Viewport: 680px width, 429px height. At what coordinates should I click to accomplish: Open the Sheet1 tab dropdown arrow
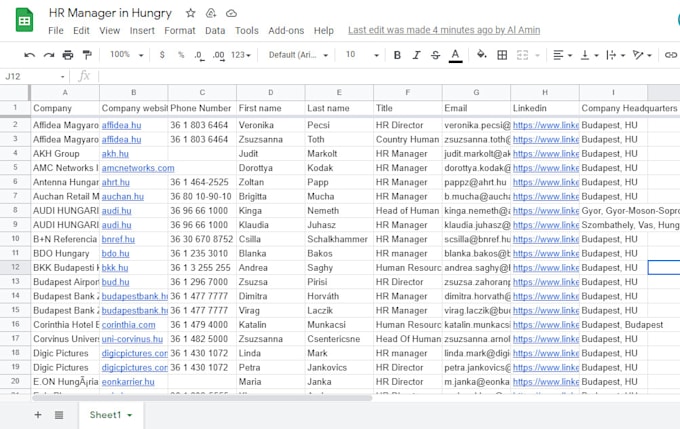click(130, 416)
